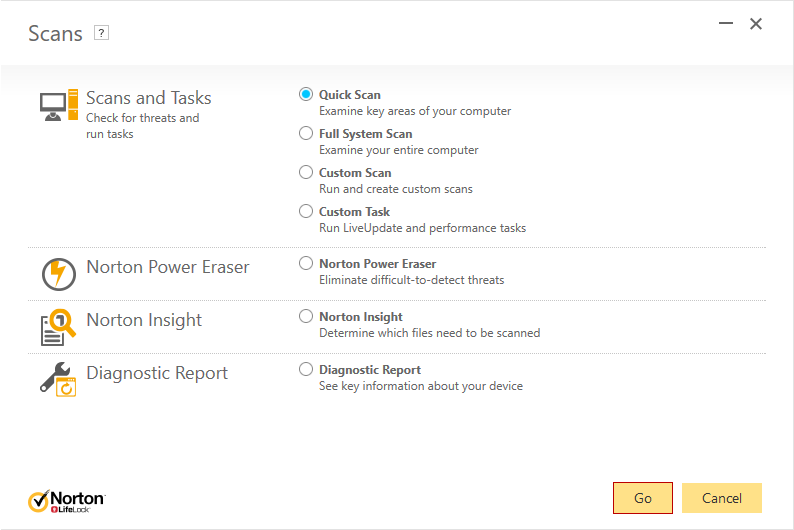Viewport: 794px width, 530px height.
Task: Click the Norton Insight magnifier icon
Action: coord(58,326)
